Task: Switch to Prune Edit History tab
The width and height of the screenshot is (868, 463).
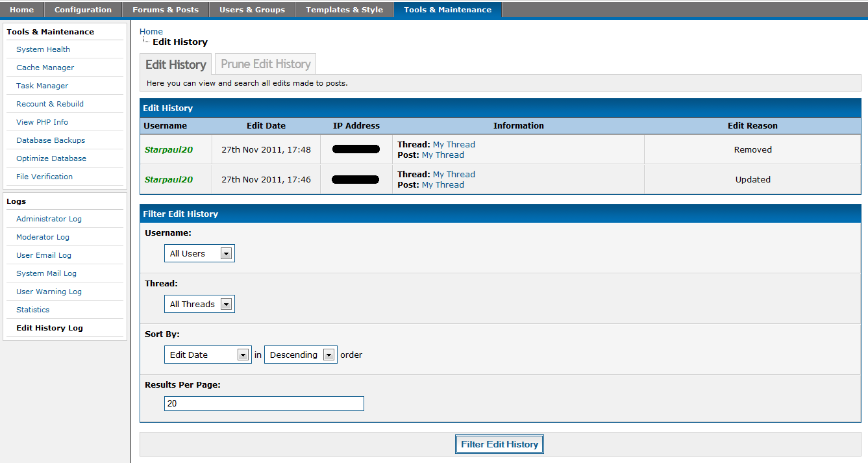Action: click(x=266, y=64)
